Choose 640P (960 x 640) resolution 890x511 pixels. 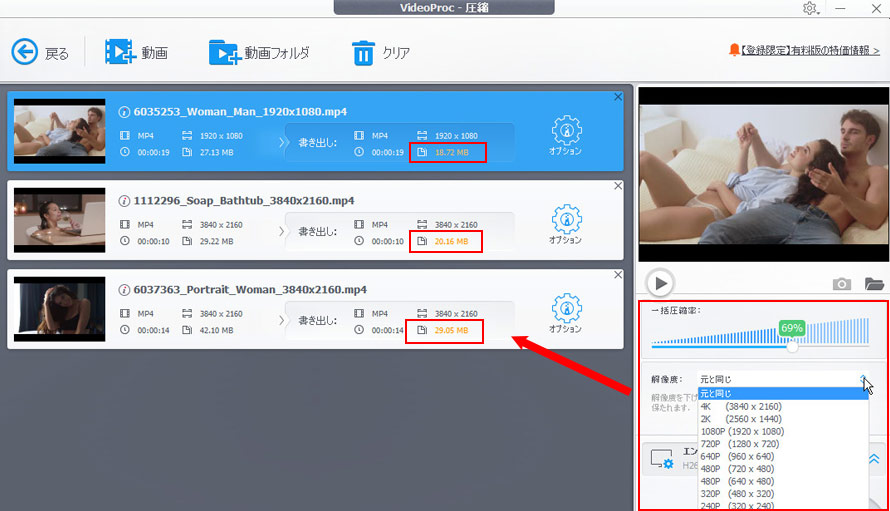coord(783,456)
